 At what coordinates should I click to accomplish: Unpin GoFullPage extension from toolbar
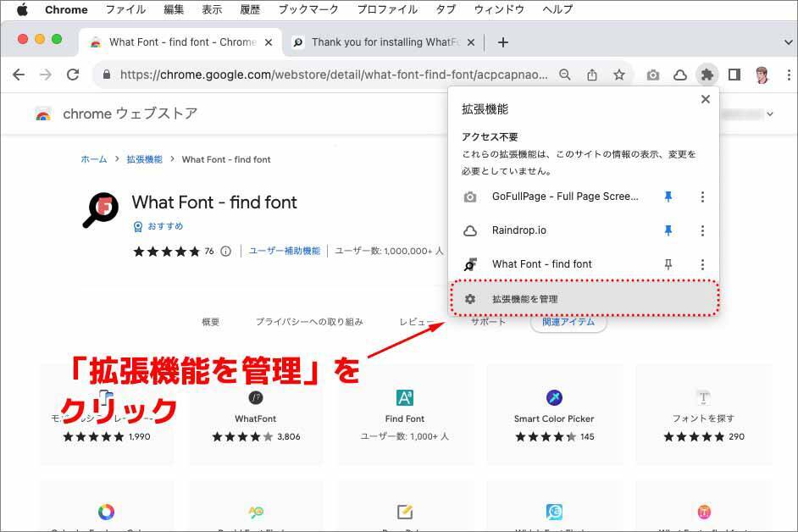[668, 197]
